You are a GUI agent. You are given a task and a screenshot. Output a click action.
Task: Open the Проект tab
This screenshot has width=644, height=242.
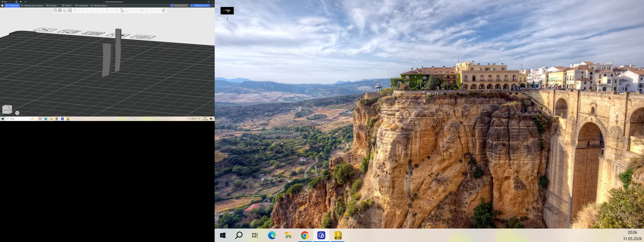pos(66,6)
